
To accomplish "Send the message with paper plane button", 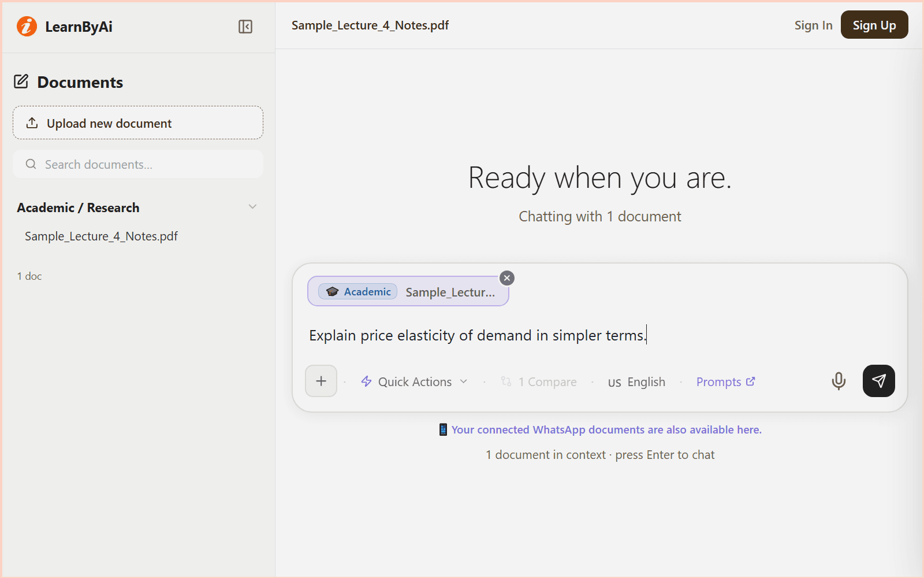I will point(879,381).
